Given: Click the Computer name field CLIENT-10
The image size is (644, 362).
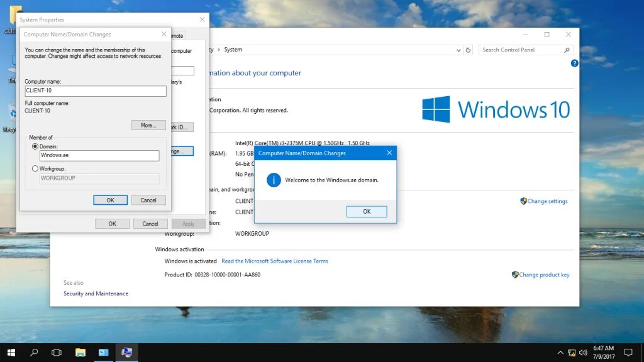Looking at the screenshot, I should coord(96,90).
